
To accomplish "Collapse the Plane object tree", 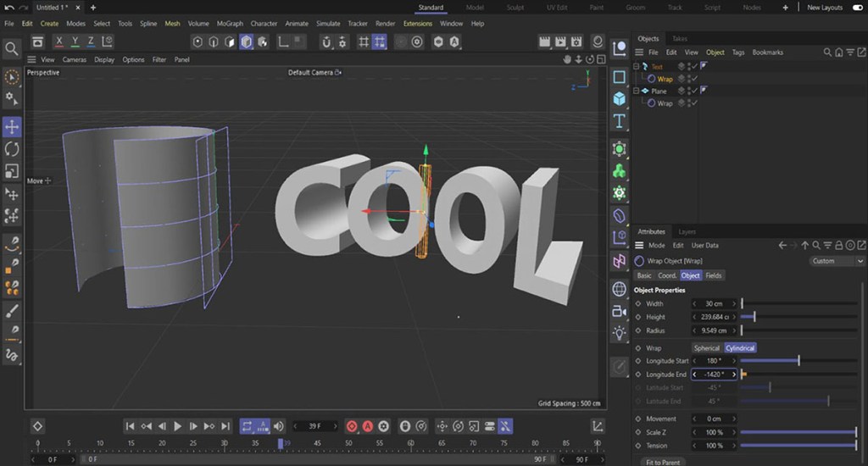I will 637,91.
